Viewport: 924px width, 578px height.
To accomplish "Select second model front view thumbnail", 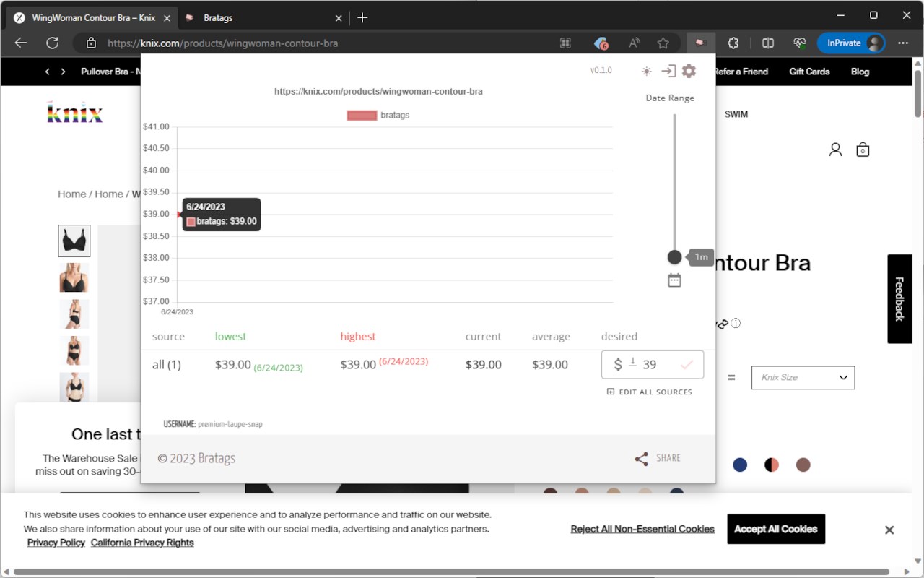I will (74, 277).
